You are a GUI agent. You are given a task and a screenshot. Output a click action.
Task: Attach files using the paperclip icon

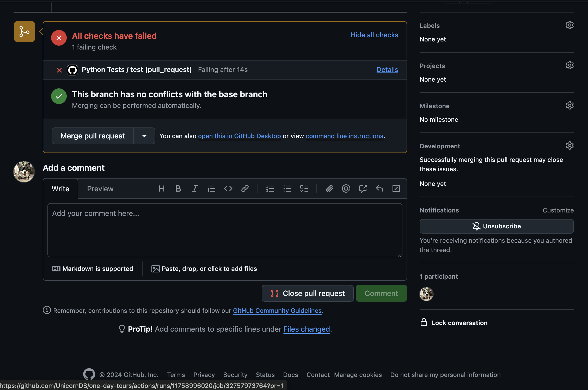pyautogui.click(x=329, y=188)
